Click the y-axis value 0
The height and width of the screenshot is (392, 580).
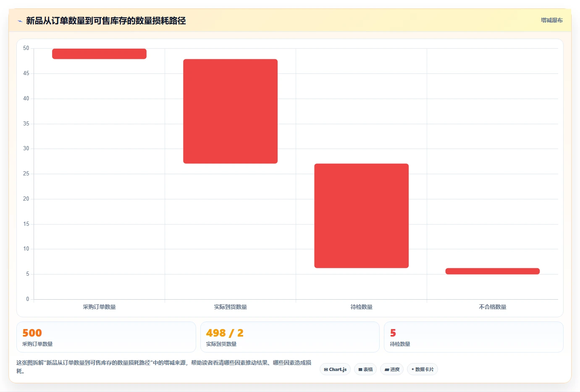click(28, 299)
